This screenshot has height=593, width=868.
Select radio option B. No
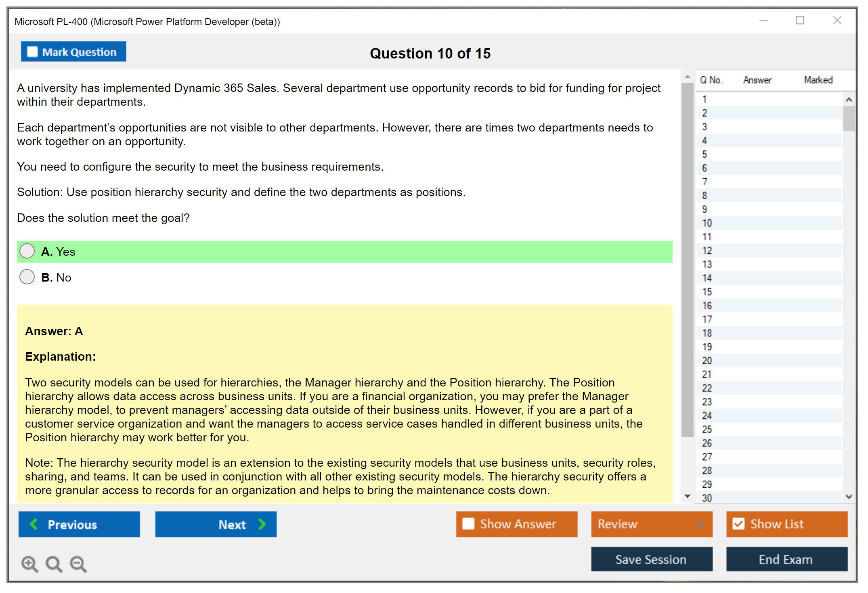(27, 277)
